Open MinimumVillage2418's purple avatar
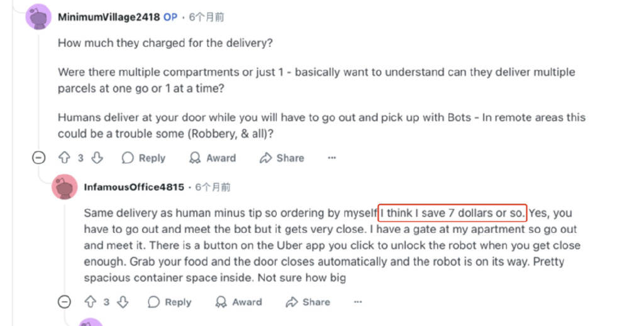 (x=38, y=17)
